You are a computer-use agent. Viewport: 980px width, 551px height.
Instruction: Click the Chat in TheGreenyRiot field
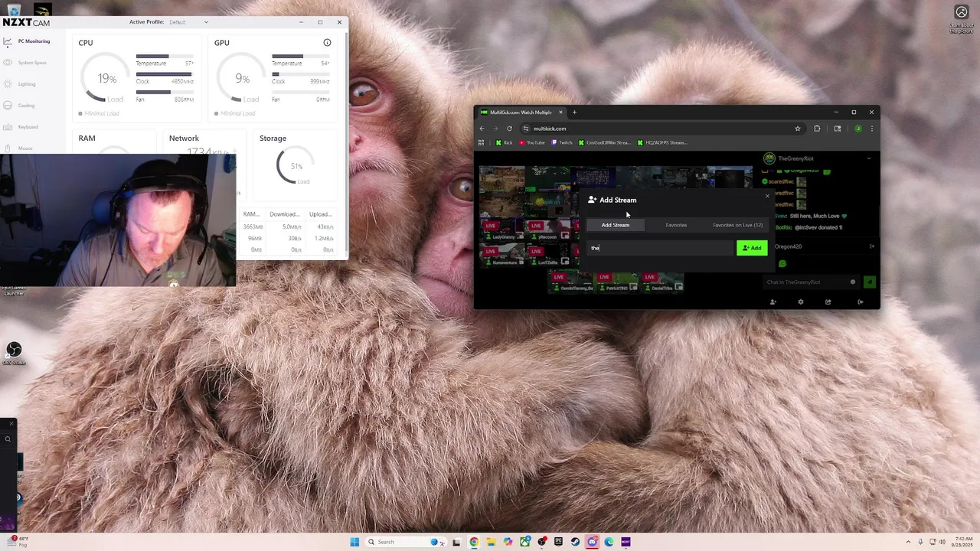812,282
